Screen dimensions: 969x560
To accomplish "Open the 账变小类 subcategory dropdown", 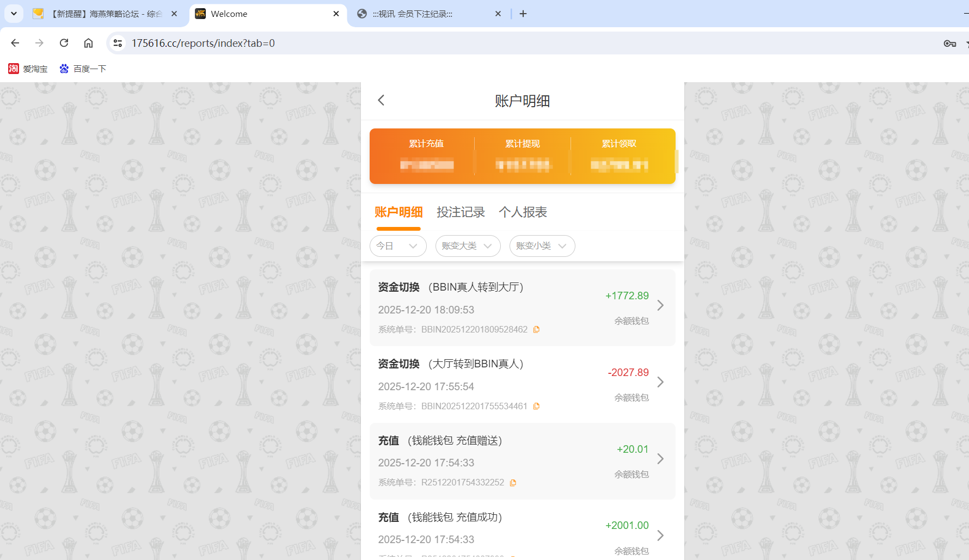I will (542, 246).
